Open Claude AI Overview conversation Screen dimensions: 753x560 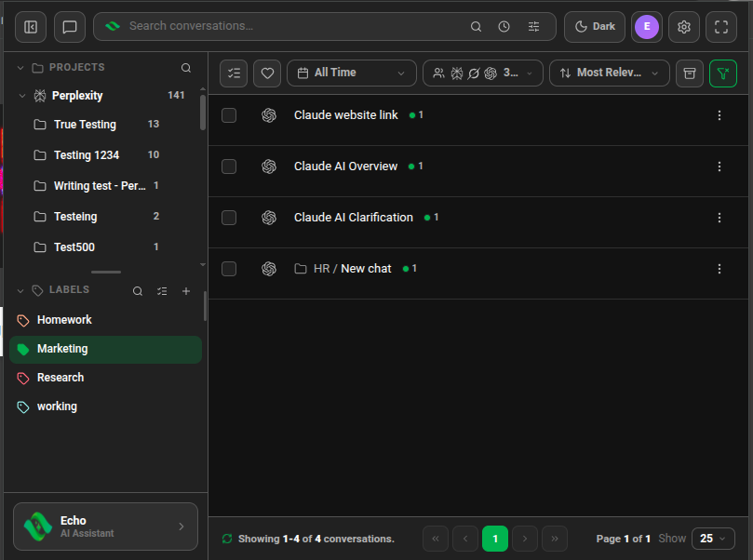coord(345,166)
